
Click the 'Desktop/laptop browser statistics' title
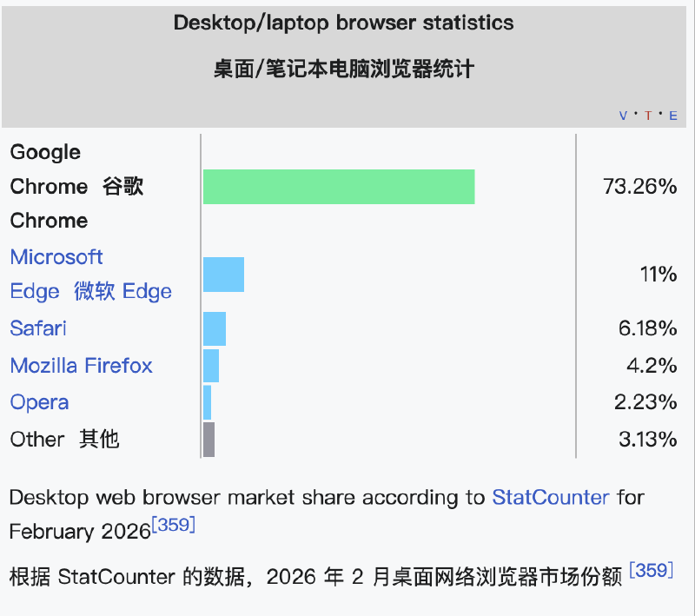pyautogui.click(x=343, y=23)
